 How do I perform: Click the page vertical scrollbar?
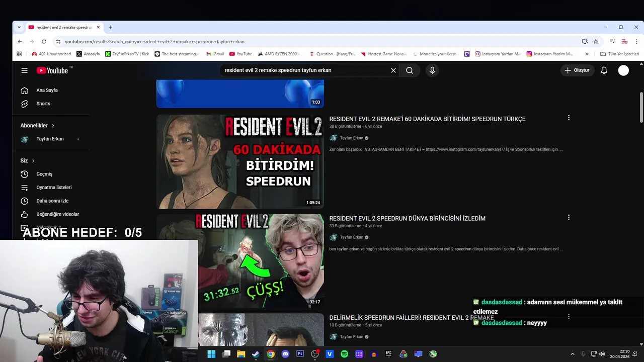641,107
